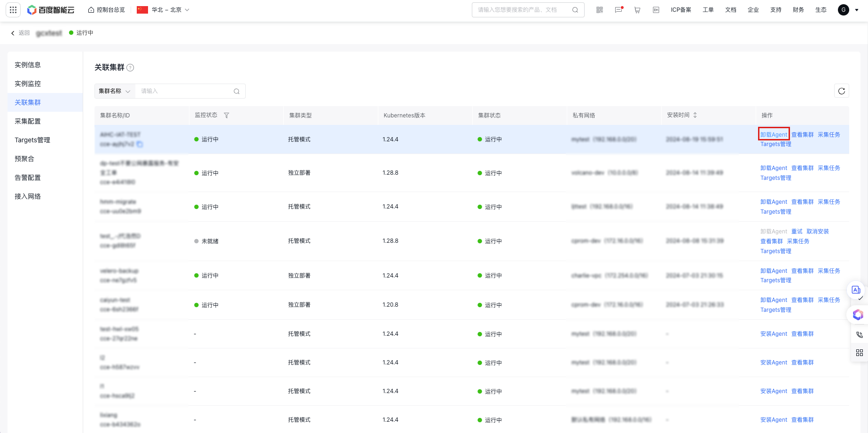Click the Baidu AI Cloud logo
The image size is (868, 433).
[51, 10]
